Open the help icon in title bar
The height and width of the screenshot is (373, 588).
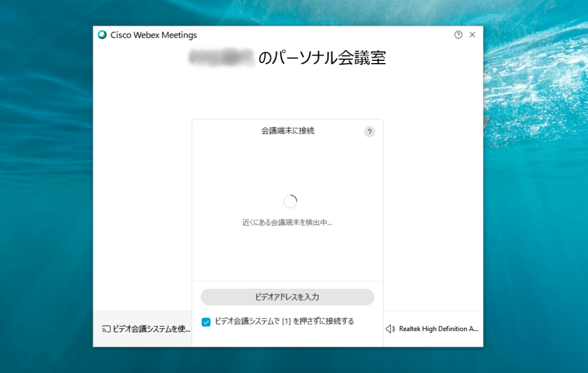(x=458, y=34)
